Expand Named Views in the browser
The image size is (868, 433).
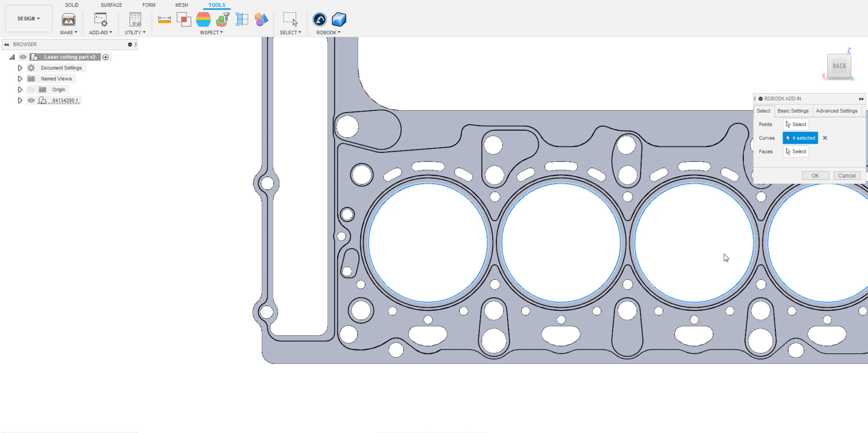pyautogui.click(x=20, y=79)
